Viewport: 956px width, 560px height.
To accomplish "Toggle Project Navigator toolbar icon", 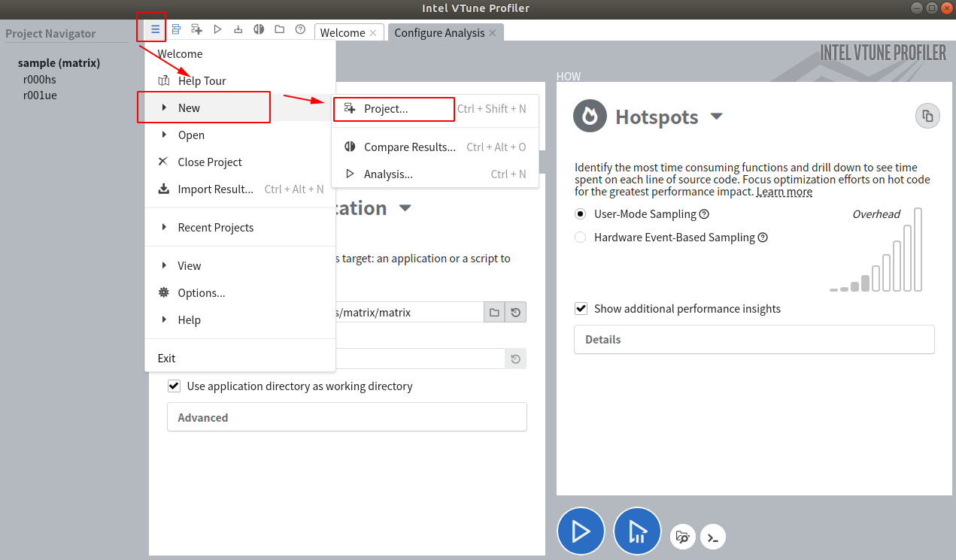I will click(x=176, y=29).
